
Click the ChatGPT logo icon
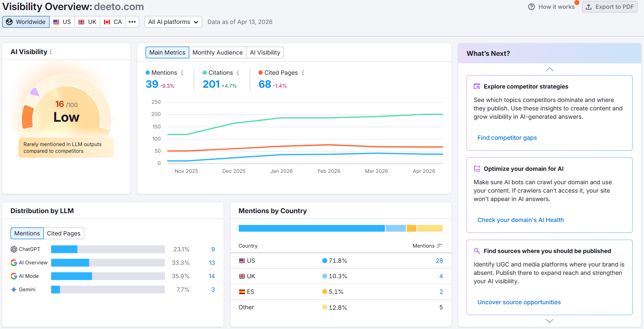coord(14,249)
